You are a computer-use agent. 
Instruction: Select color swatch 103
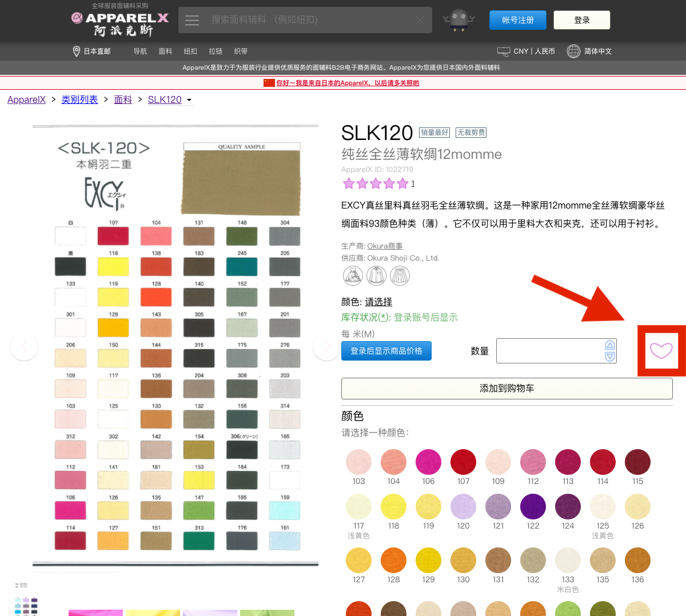coord(358,462)
